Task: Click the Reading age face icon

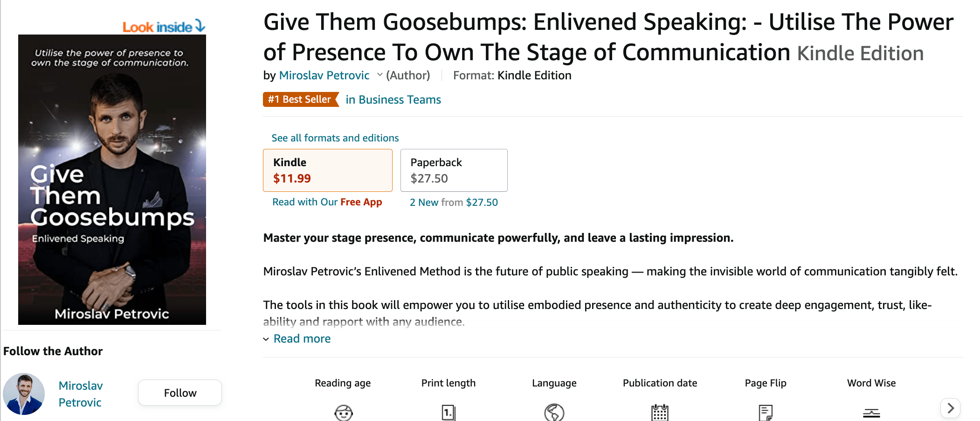Action: point(344,413)
